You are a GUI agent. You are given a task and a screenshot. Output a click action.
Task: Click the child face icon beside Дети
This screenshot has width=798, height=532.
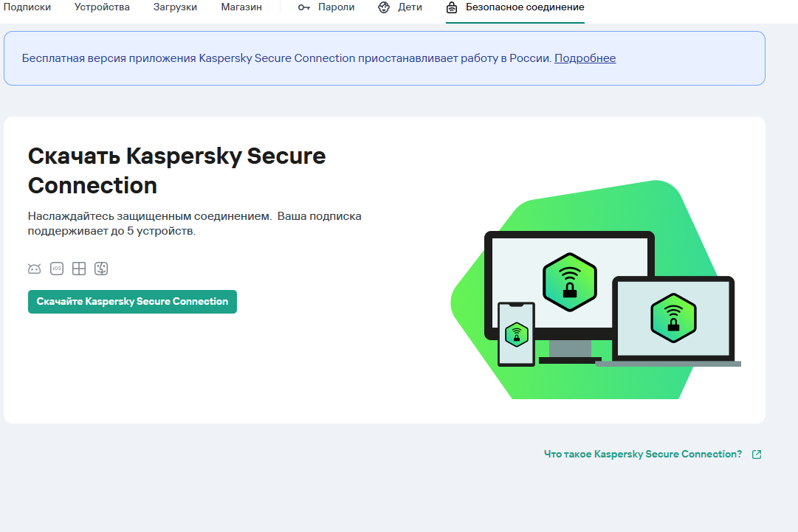[384, 7]
